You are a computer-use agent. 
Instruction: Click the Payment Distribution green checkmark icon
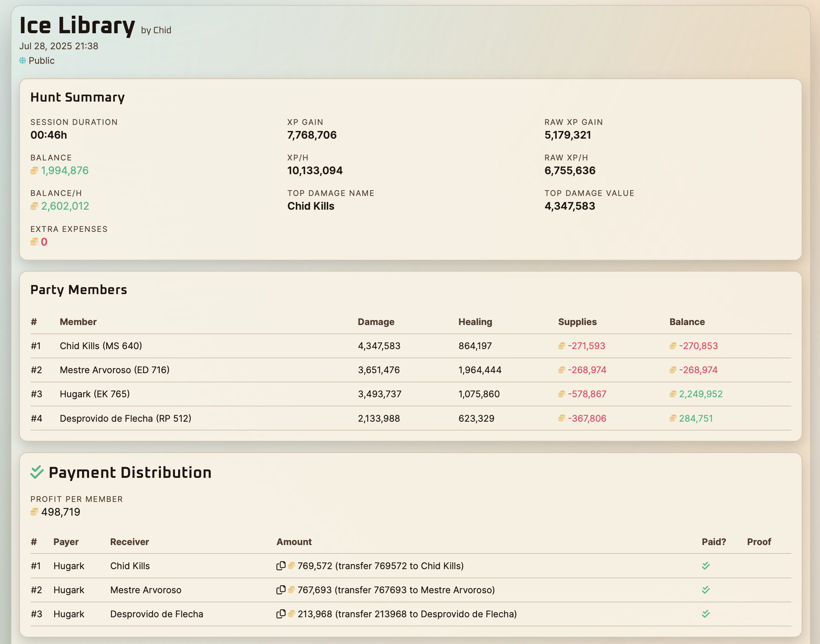click(37, 472)
